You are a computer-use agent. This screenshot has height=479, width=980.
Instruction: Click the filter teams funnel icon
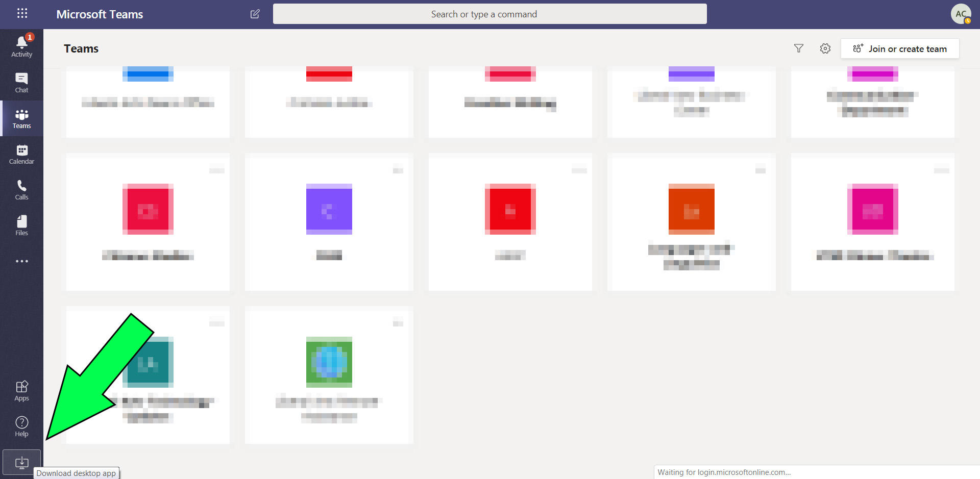tap(799, 48)
